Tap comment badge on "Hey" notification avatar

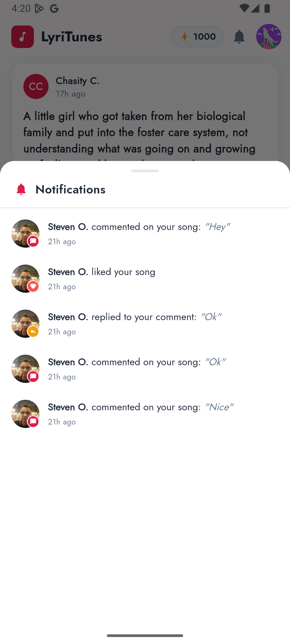[33, 241]
